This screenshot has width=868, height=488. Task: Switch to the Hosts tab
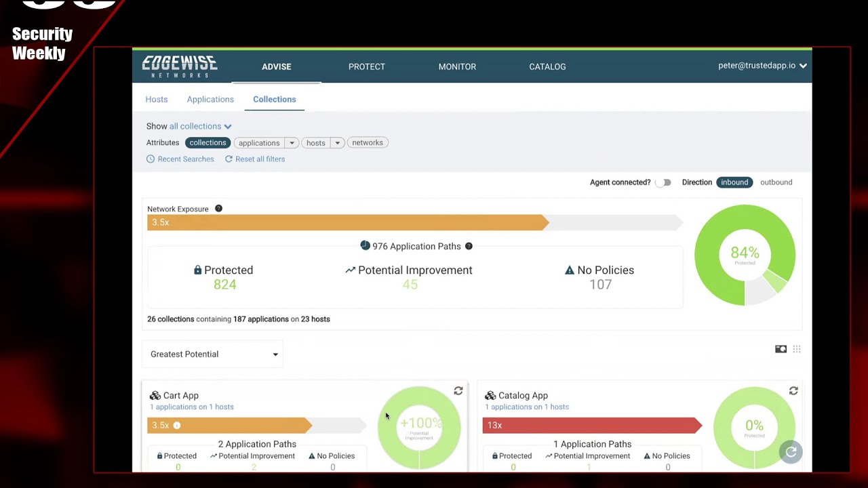[x=157, y=99]
